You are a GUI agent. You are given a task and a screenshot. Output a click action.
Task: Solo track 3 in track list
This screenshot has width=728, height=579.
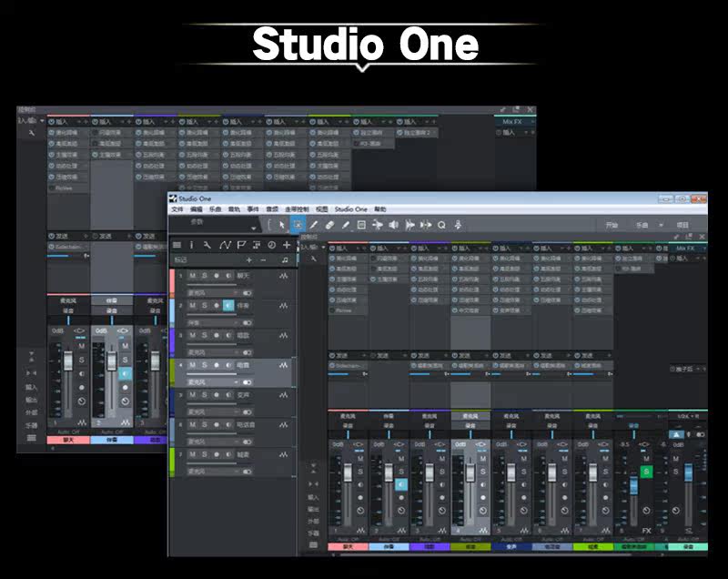point(204,335)
